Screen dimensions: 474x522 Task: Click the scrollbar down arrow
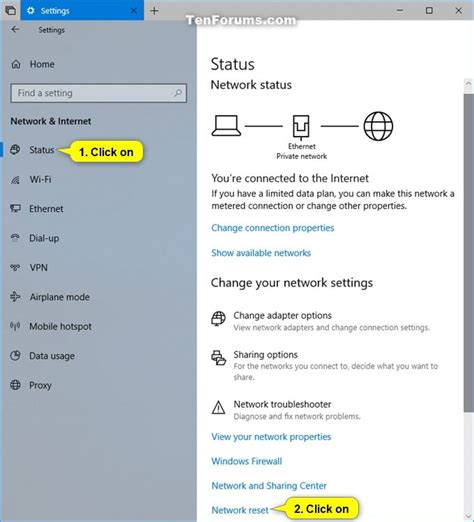[468, 515]
